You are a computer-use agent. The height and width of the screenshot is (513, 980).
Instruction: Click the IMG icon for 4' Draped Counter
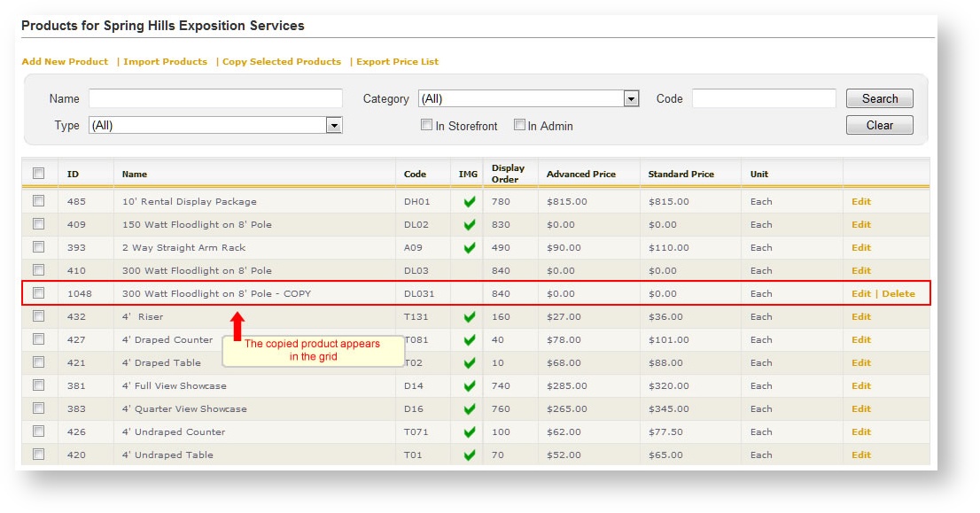click(x=467, y=339)
